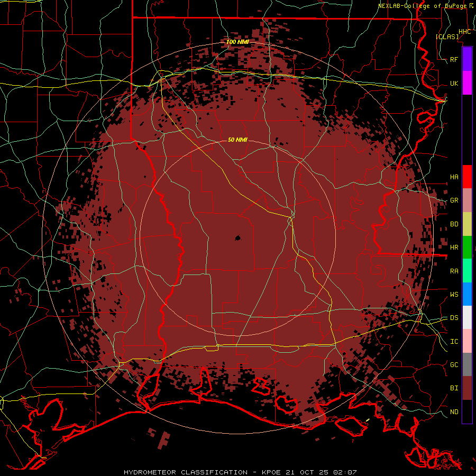Click the "RA" legend label
Screen dimensions: 476x476
pos(454,271)
